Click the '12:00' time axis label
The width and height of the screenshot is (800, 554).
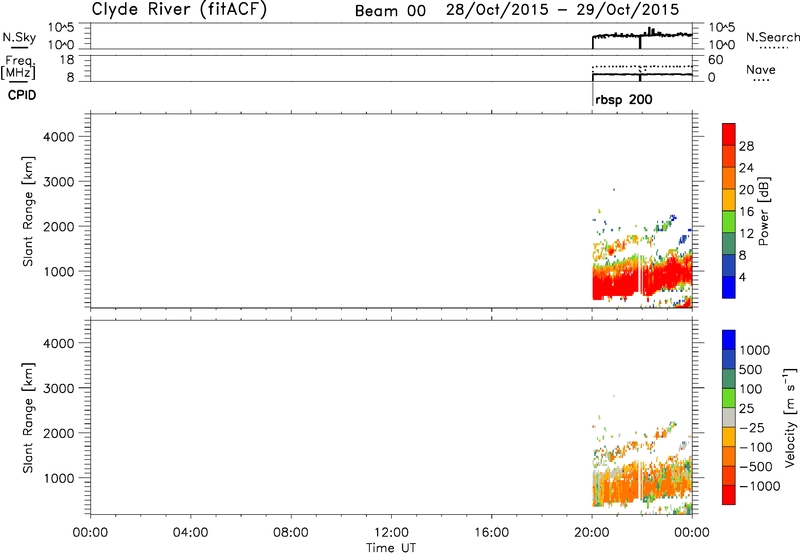[x=391, y=533]
